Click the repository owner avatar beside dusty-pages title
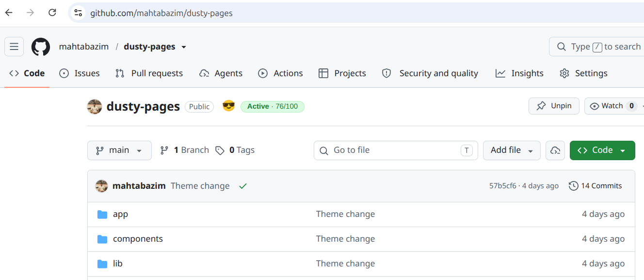The width and height of the screenshot is (644, 280). (95, 107)
